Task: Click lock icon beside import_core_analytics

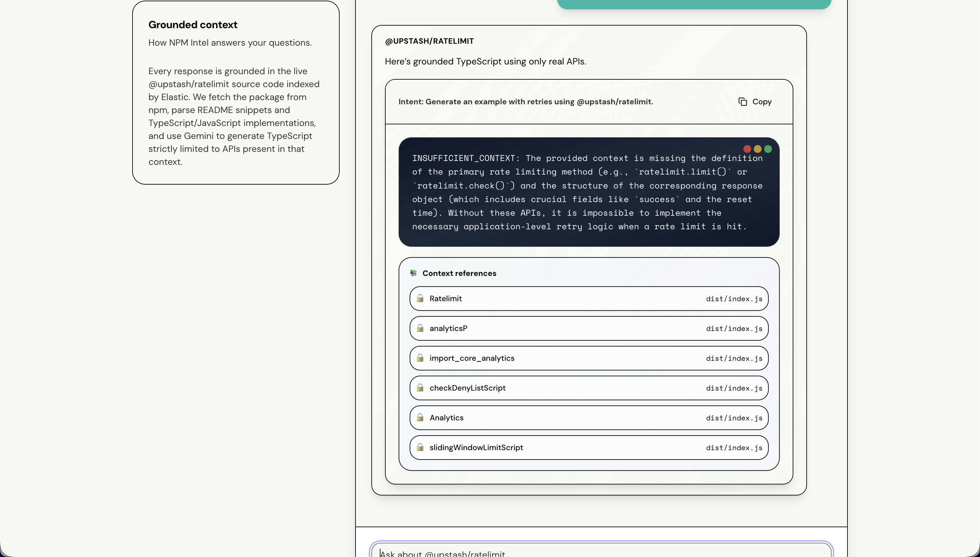Action: pyautogui.click(x=420, y=358)
